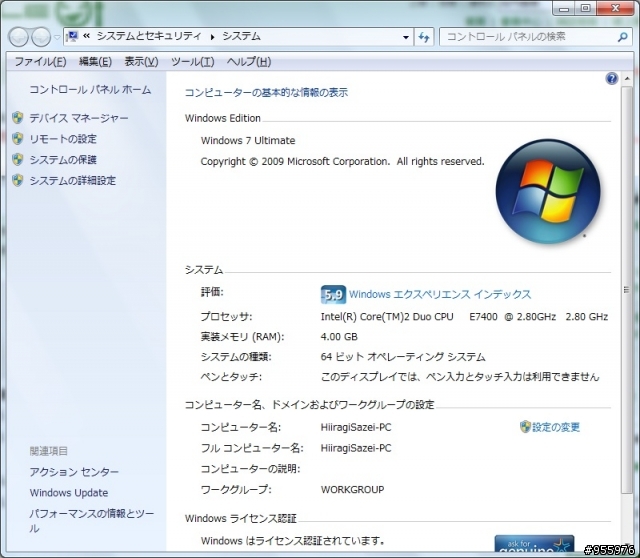Screen dimensions: 640x558
Task: Click the WORKGROUP value
Action: point(352,489)
